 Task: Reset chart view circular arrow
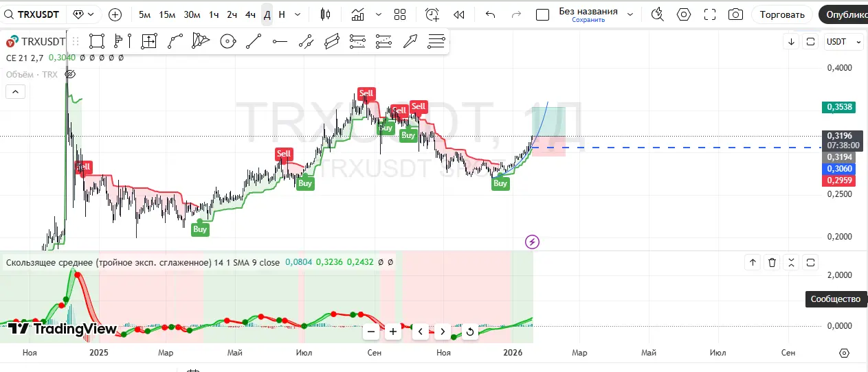point(470,332)
